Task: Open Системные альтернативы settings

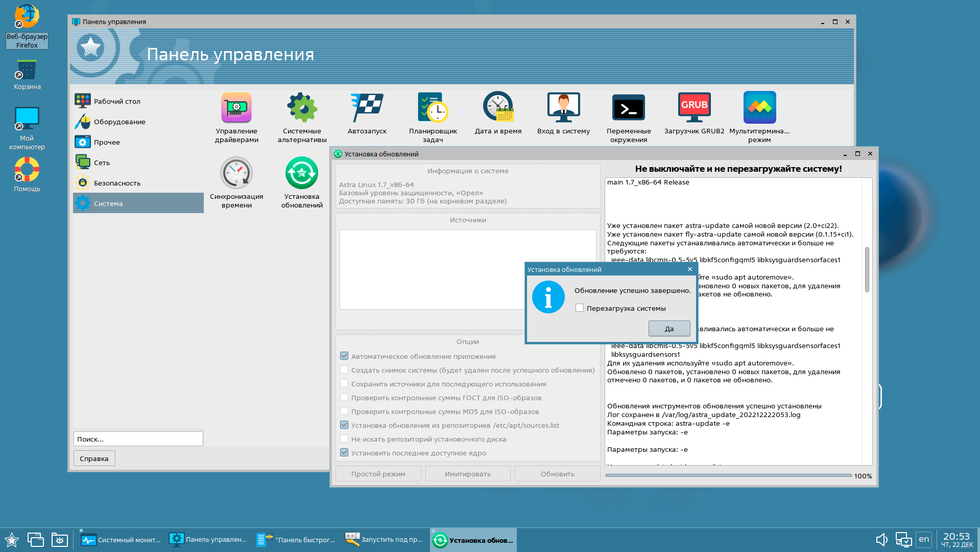Action: [302, 118]
